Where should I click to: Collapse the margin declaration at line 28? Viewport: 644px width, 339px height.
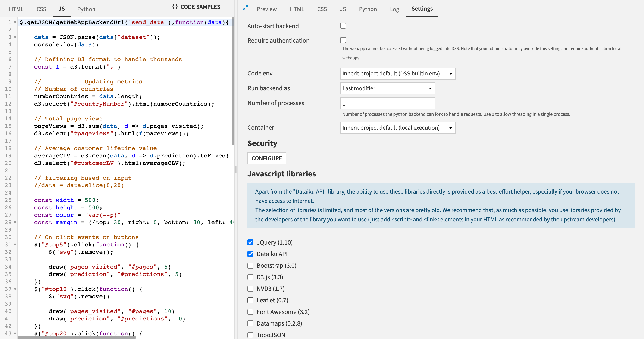15,223
